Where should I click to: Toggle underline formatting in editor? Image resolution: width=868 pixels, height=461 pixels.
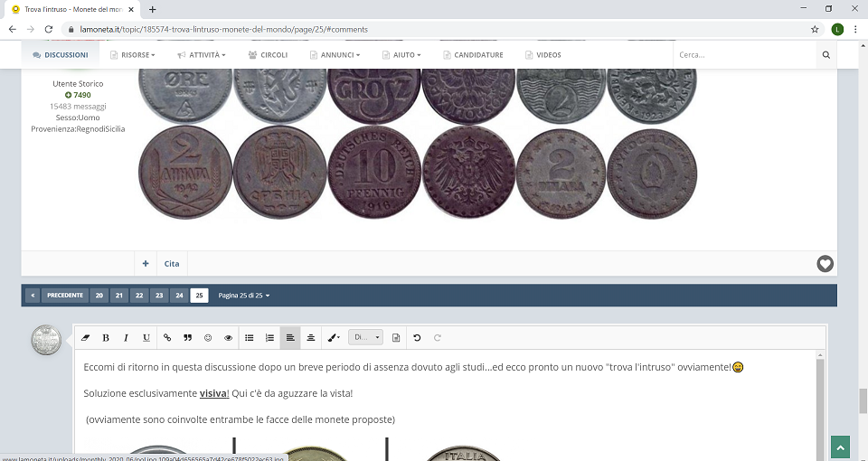tap(146, 337)
